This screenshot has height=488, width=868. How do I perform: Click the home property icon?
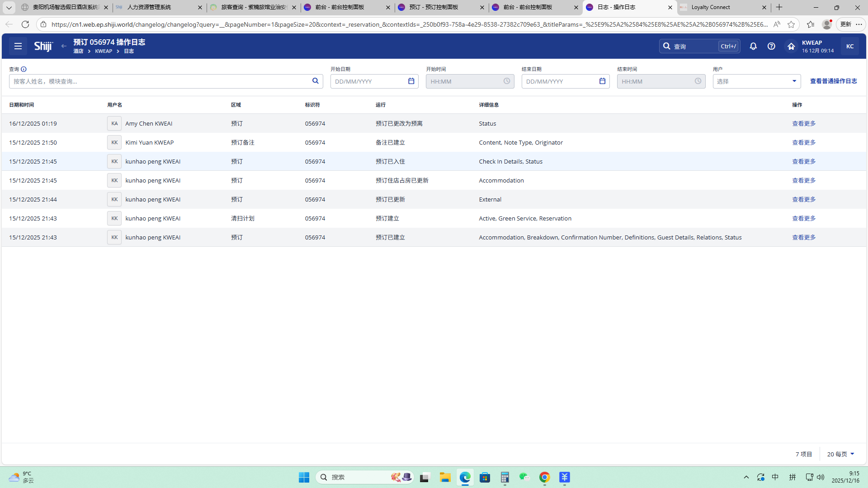[x=791, y=46]
